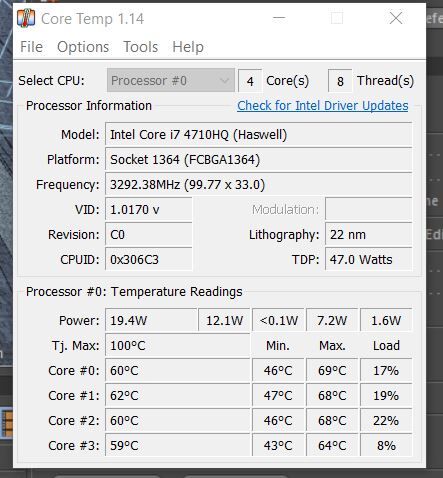
Task: Click the Load column header
Action: (386, 346)
